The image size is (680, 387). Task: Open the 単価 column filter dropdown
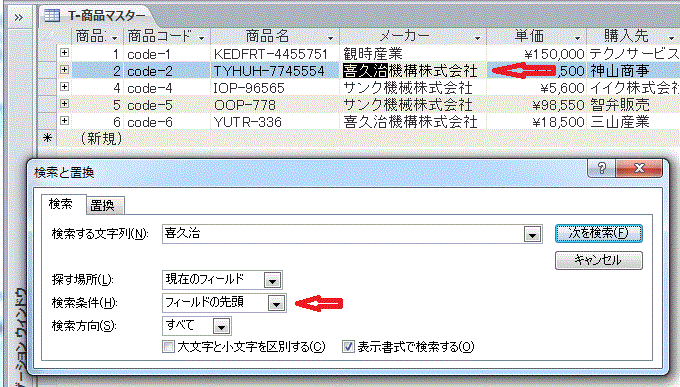(x=577, y=38)
